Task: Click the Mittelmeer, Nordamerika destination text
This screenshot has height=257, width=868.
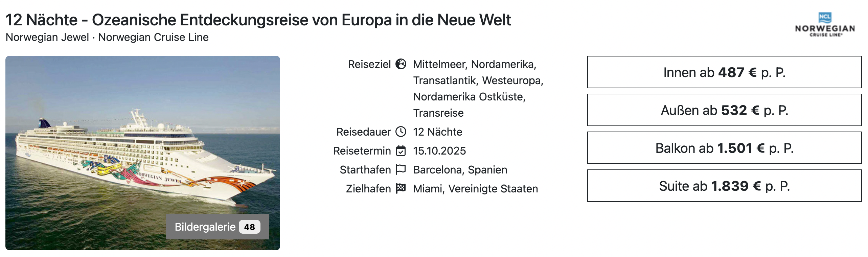Action: click(x=475, y=64)
